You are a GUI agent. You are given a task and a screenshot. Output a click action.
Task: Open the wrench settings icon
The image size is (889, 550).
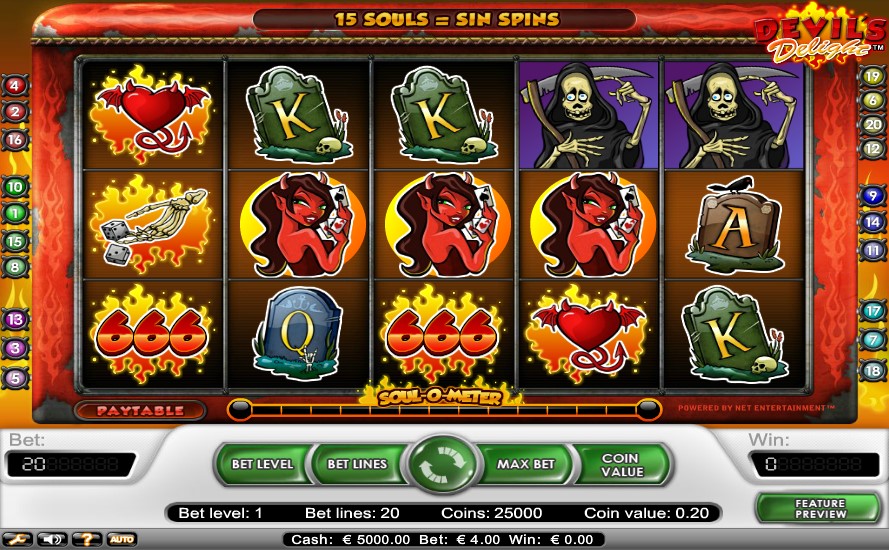click(x=16, y=539)
